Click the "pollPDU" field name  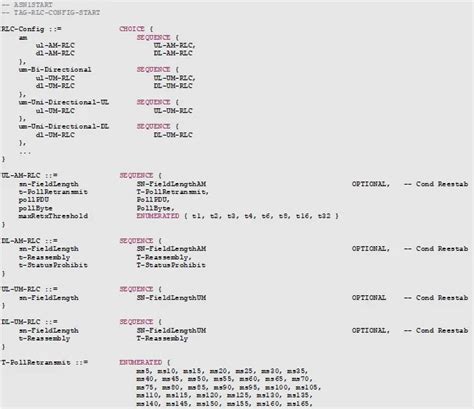tap(34, 200)
